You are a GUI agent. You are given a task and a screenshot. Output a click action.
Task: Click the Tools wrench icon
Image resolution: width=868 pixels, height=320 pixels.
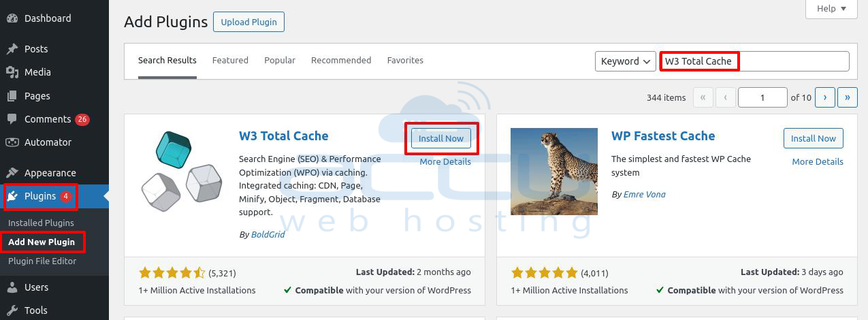pyautogui.click(x=12, y=310)
